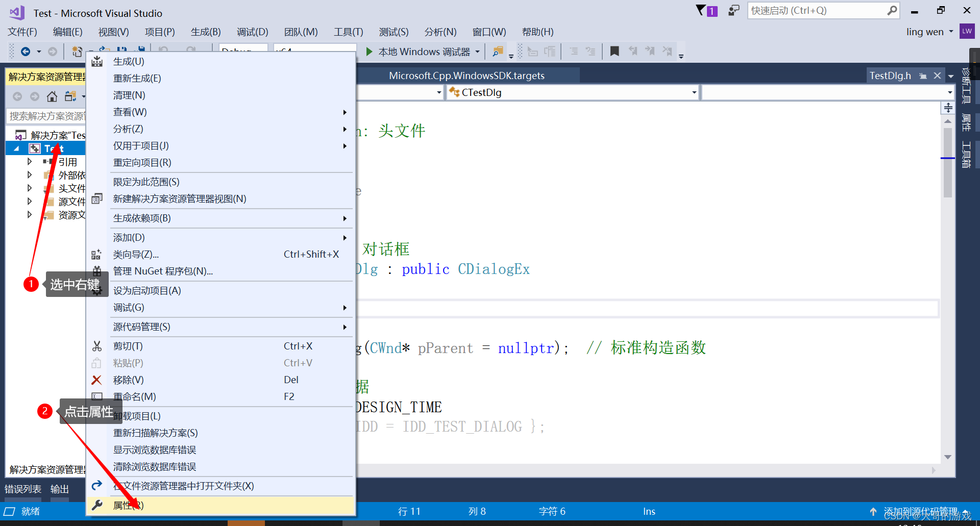Click the red X icon beside 移除(V)
The image size is (980, 526).
coord(96,380)
